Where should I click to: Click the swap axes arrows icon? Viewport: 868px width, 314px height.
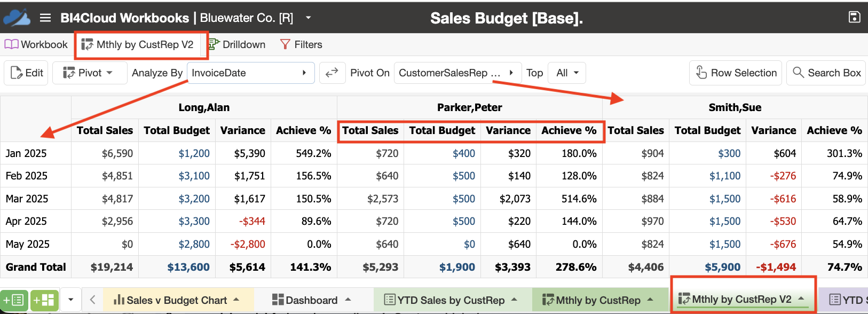click(332, 73)
